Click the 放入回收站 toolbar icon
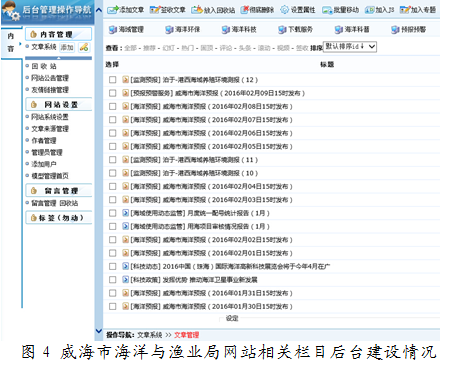This screenshot has height=375, width=450. (x=197, y=10)
